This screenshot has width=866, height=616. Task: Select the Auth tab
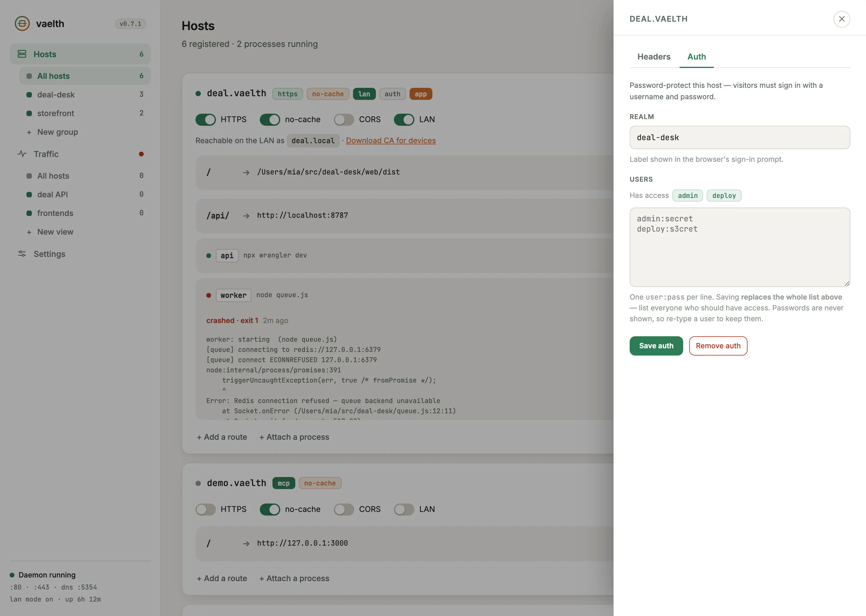[696, 57]
